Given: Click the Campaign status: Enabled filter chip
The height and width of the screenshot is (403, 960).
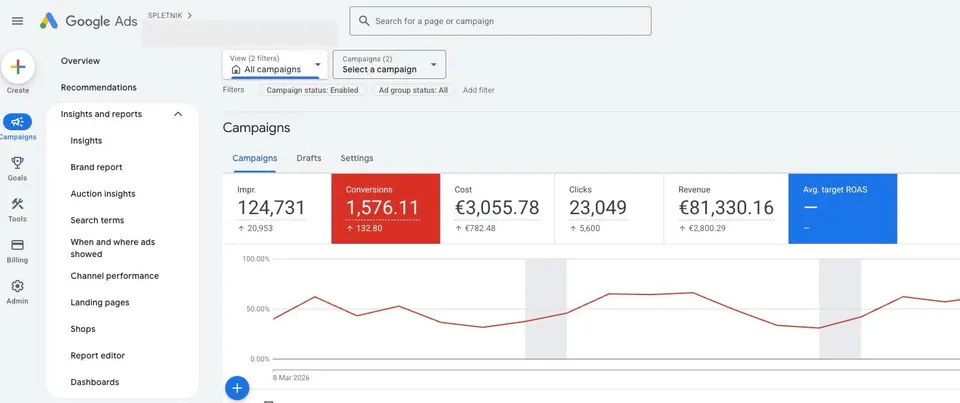Looking at the screenshot, I should pyautogui.click(x=312, y=90).
